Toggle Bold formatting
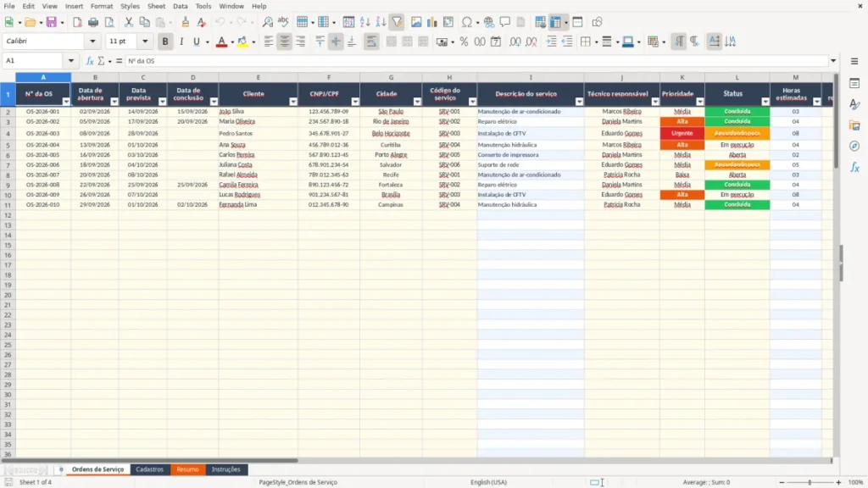Image resolution: width=868 pixels, height=488 pixels. pyautogui.click(x=165, y=42)
